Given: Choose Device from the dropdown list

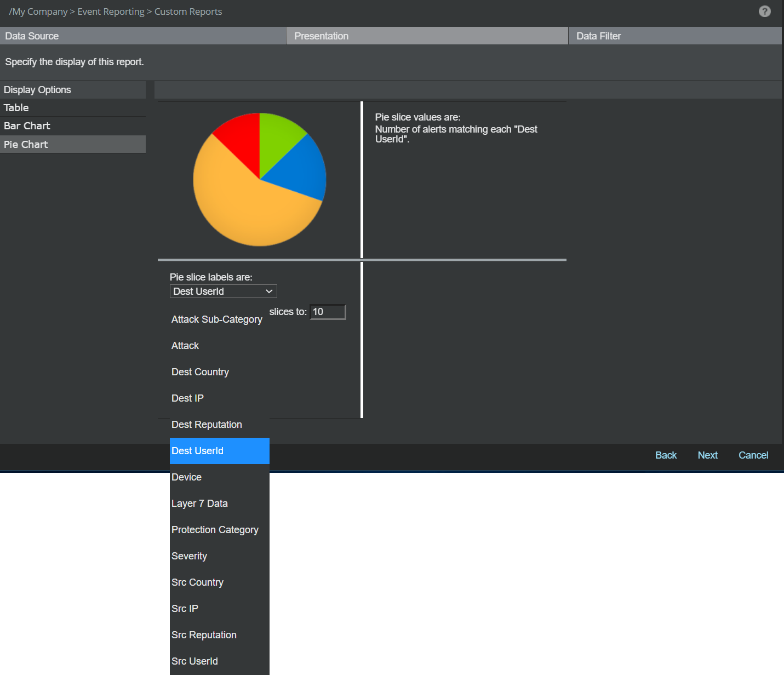Looking at the screenshot, I should point(220,477).
